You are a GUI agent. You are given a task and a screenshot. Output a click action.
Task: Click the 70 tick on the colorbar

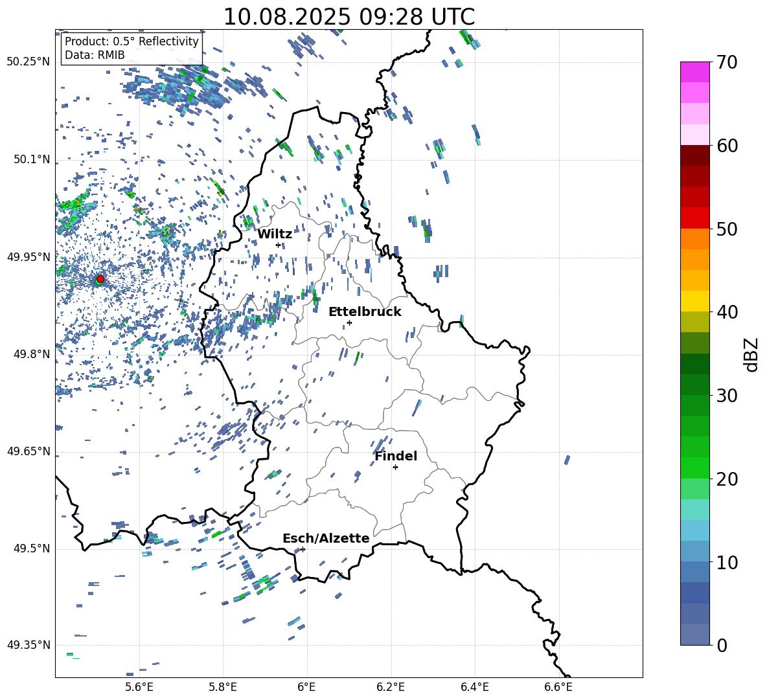tap(727, 62)
